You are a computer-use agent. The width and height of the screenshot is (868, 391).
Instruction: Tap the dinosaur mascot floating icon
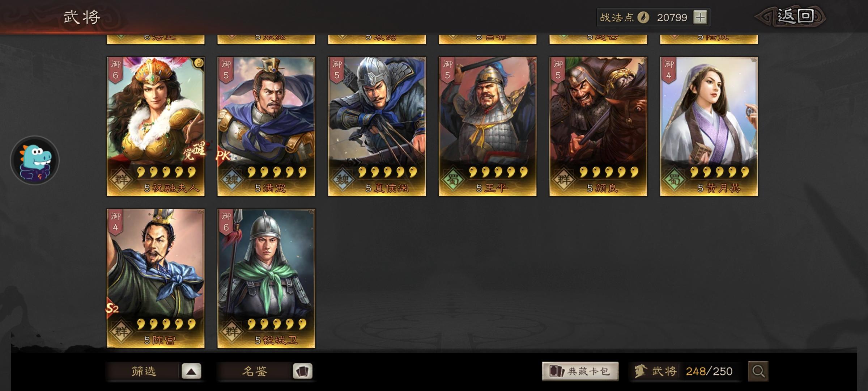[35, 160]
